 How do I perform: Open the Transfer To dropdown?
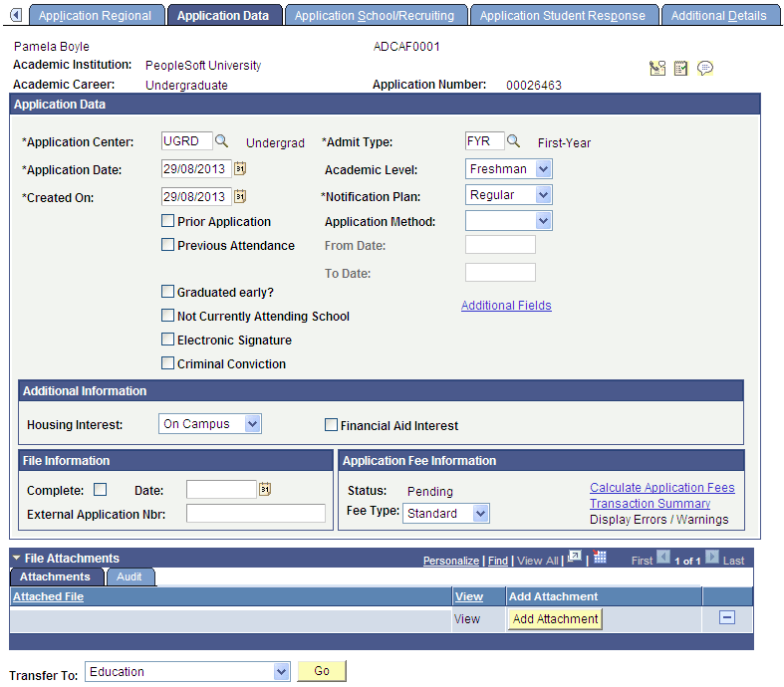click(x=187, y=671)
